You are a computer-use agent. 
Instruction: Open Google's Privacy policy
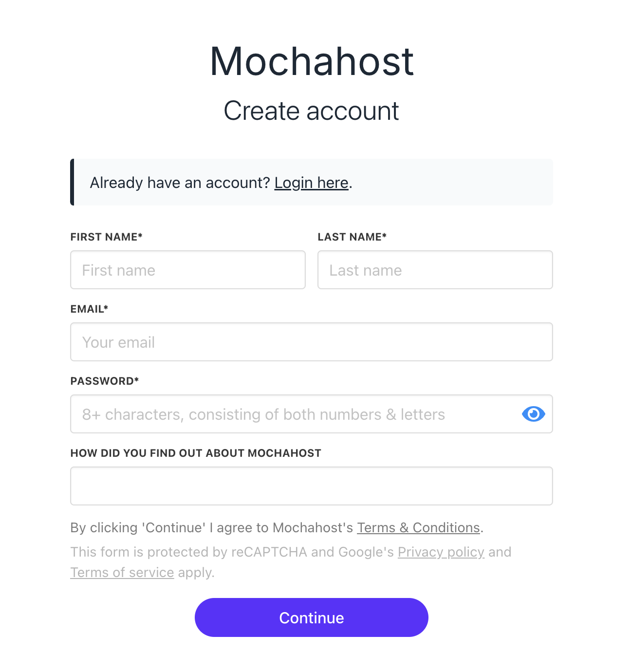tap(440, 552)
